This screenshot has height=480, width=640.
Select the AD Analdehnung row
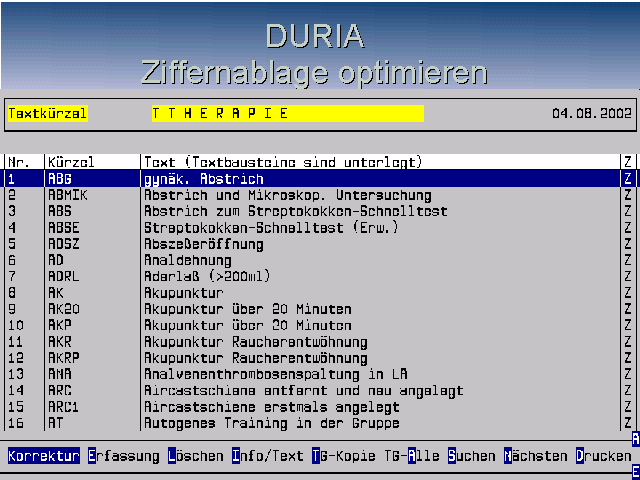(x=320, y=260)
